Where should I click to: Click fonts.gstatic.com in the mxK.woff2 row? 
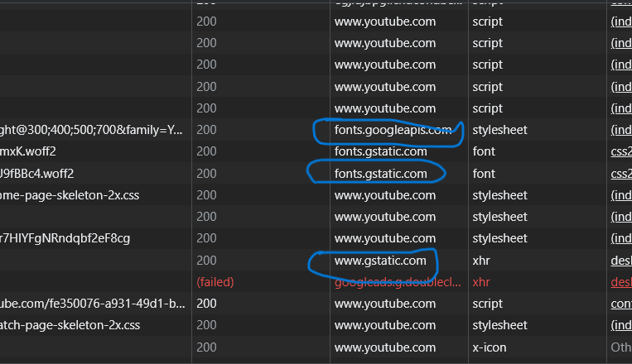click(380, 151)
